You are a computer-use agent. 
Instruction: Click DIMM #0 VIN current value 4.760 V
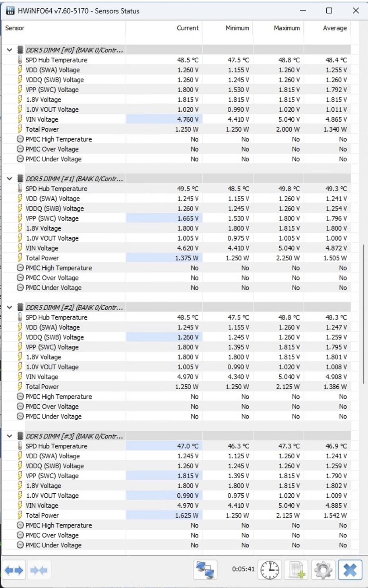(188, 119)
